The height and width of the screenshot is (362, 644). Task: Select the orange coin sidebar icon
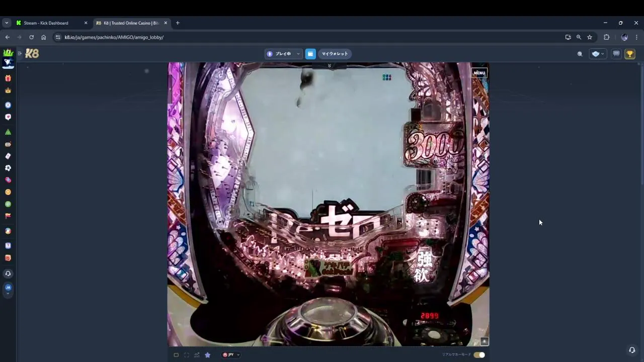coord(8,192)
